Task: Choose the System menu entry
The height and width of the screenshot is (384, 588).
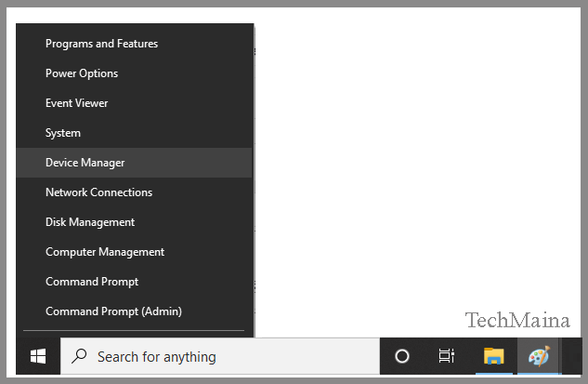Action: [x=63, y=133]
